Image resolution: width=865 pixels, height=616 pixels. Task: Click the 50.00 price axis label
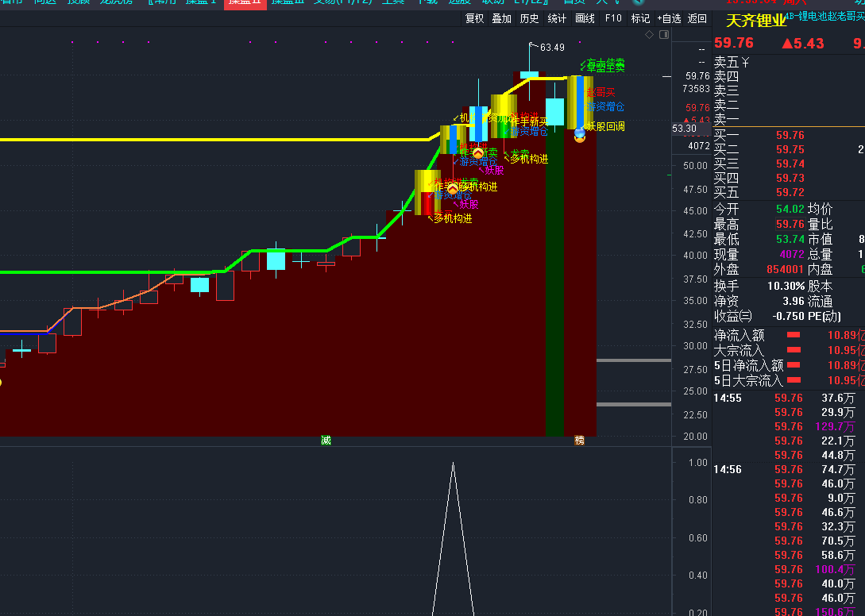tap(694, 165)
